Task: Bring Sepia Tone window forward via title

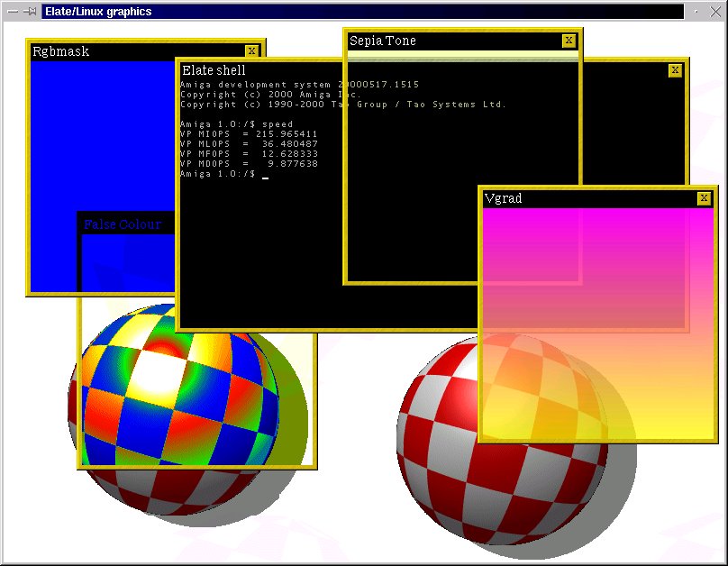Action: click(x=383, y=41)
